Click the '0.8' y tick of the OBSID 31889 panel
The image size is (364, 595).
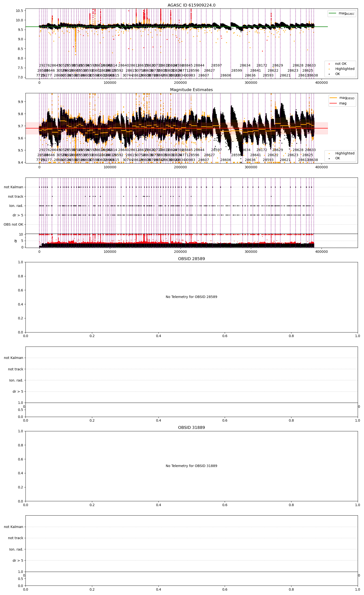(x=20, y=445)
